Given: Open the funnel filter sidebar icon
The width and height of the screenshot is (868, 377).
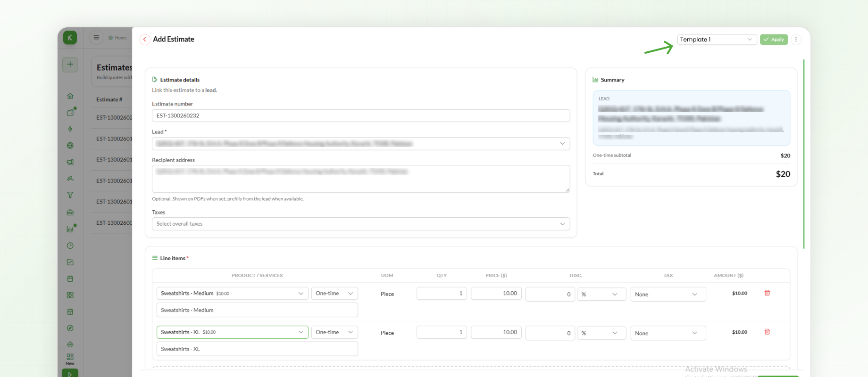Looking at the screenshot, I should (70, 195).
